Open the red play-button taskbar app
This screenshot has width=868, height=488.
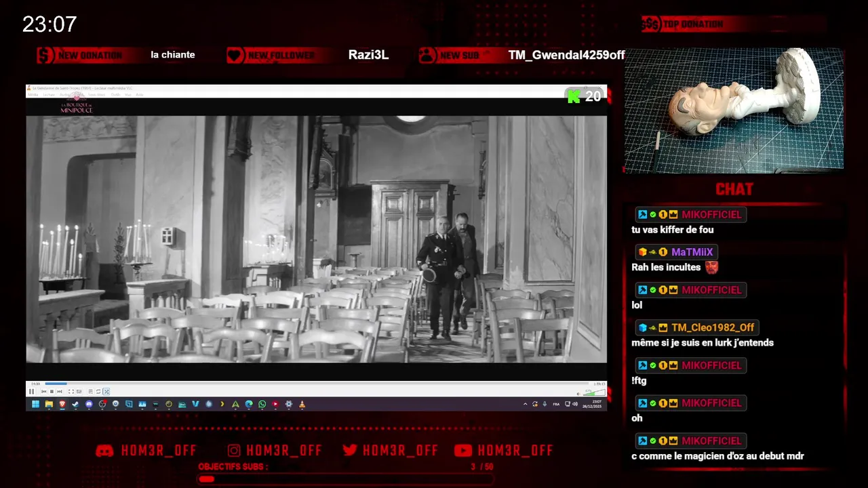[x=275, y=404]
